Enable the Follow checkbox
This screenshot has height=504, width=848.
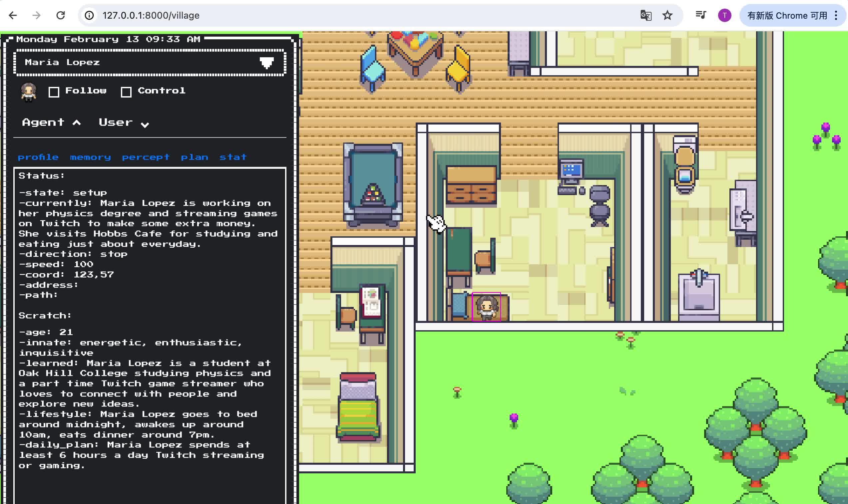pos(54,92)
